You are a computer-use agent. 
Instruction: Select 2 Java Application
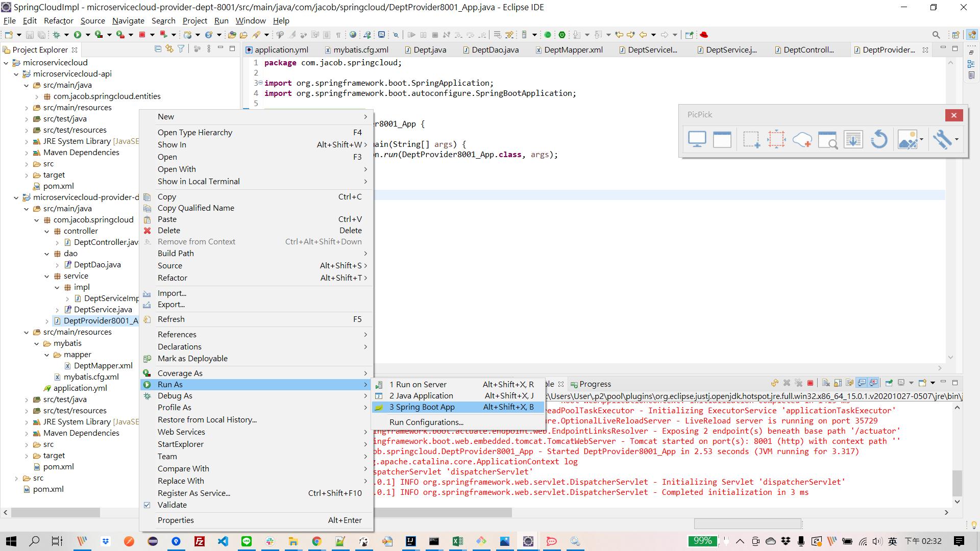pos(458,396)
